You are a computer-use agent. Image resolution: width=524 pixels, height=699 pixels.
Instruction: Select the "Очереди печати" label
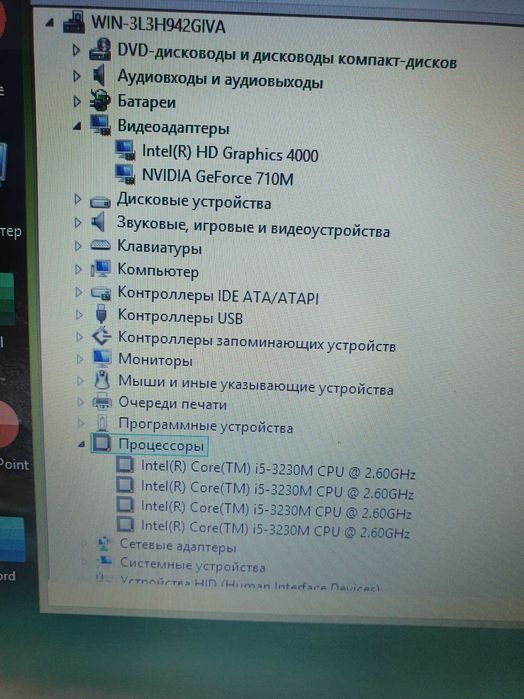tap(172, 403)
